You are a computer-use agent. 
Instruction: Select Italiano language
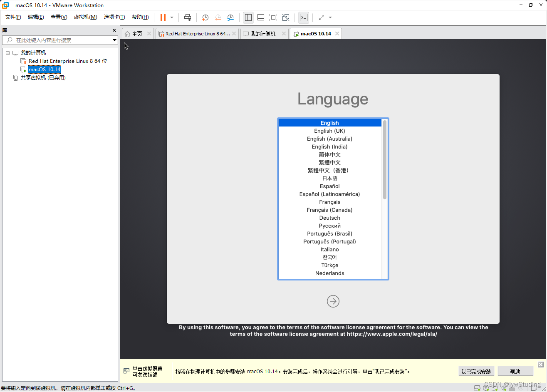pyautogui.click(x=330, y=249)
